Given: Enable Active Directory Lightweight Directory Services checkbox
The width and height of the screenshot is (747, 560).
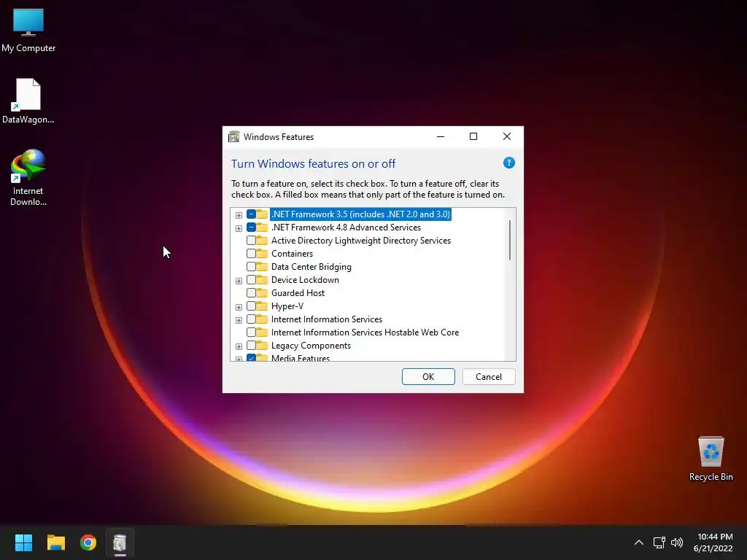Looking at the screenshot, I should (251, 241).
